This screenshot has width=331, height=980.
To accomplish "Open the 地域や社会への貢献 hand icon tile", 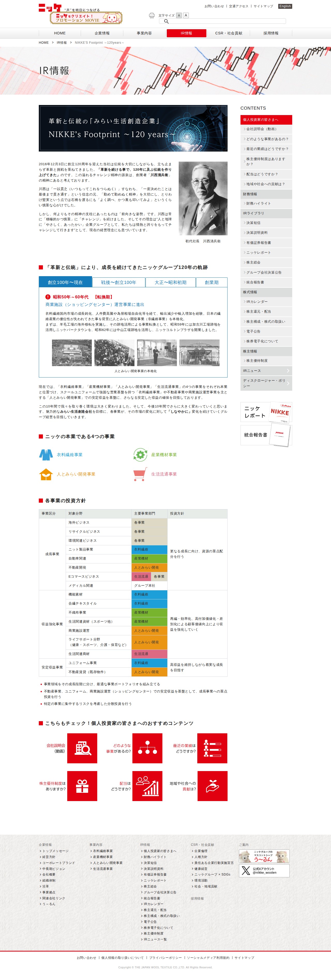I will click(212, 786).
